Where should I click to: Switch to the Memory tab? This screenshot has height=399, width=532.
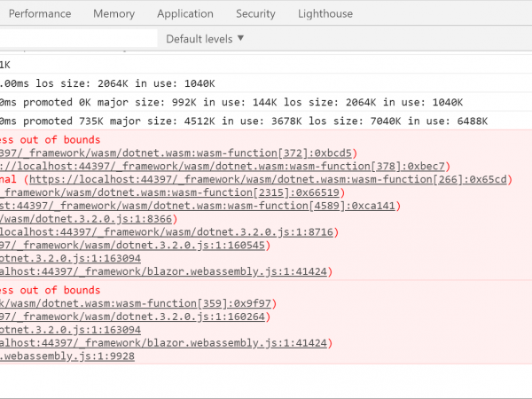click(x=114, y=13)
